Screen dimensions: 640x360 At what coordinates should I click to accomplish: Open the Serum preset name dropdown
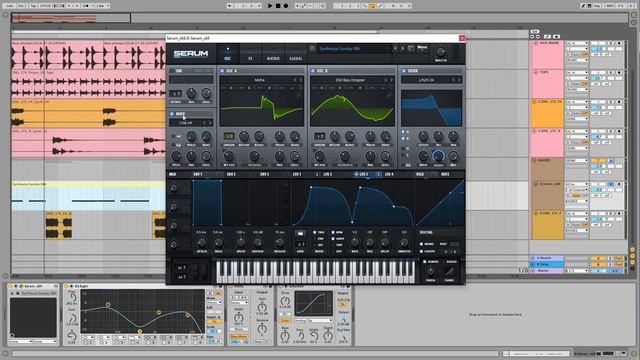pos(353,49)
